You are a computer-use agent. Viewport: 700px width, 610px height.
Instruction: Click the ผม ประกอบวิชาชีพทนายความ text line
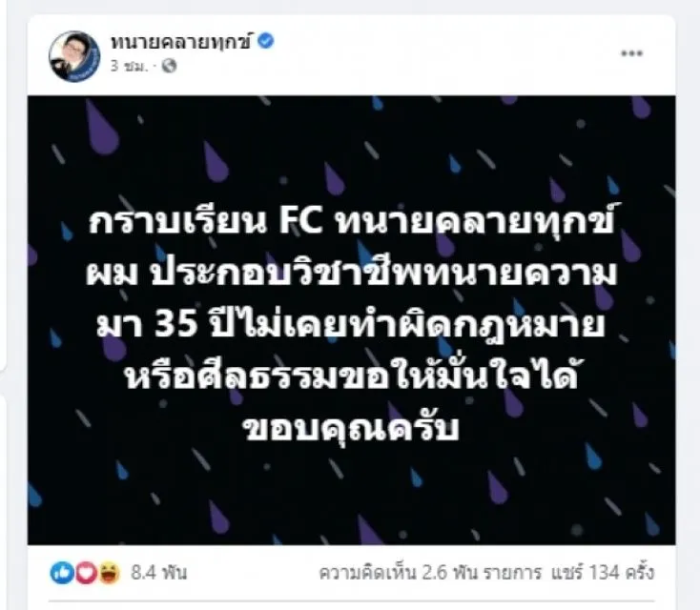click(x=351, y=274)
